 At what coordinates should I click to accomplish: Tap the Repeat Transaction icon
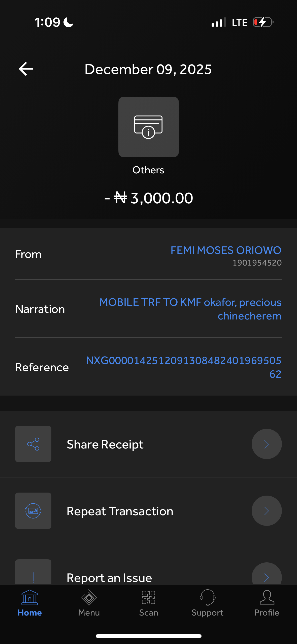pos(33,511)
